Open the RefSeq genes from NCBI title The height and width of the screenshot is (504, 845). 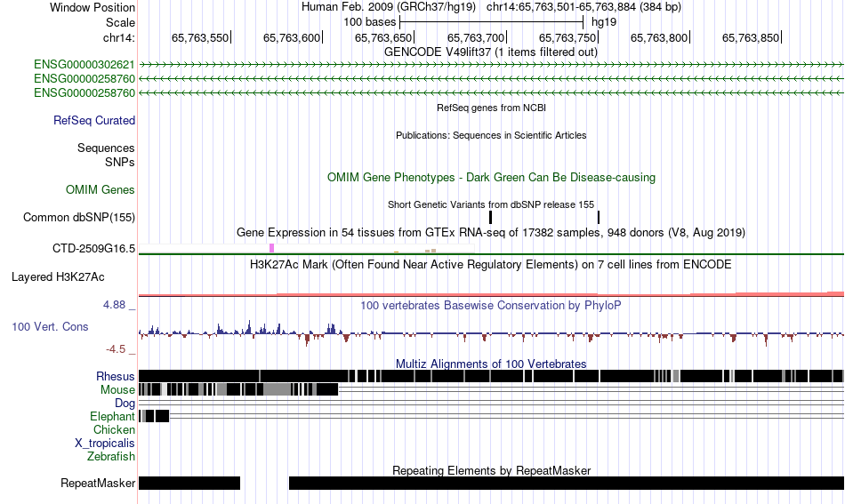click(x=491, y=108)
